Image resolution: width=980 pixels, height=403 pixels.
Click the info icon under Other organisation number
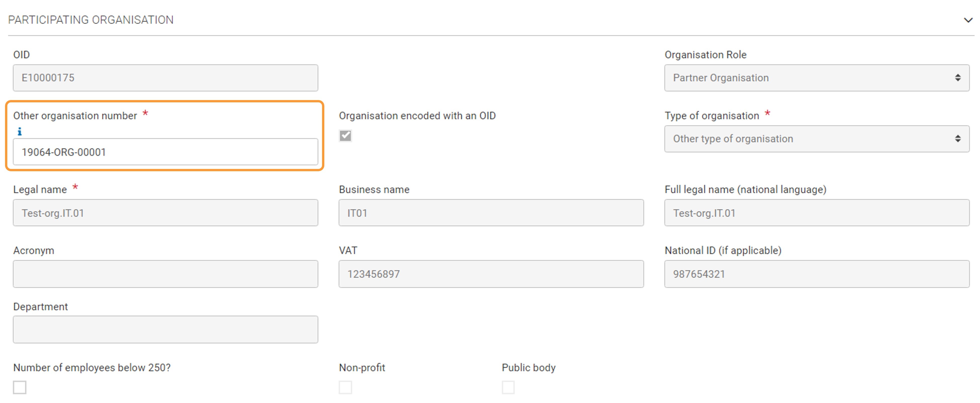click(19, 132)
